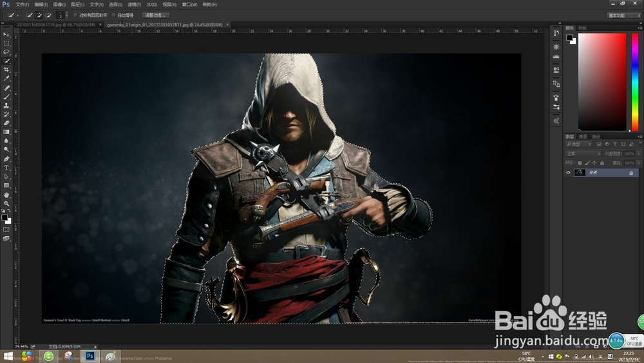Select the Pen tool
644x363 pixels.
coord(6,159)
